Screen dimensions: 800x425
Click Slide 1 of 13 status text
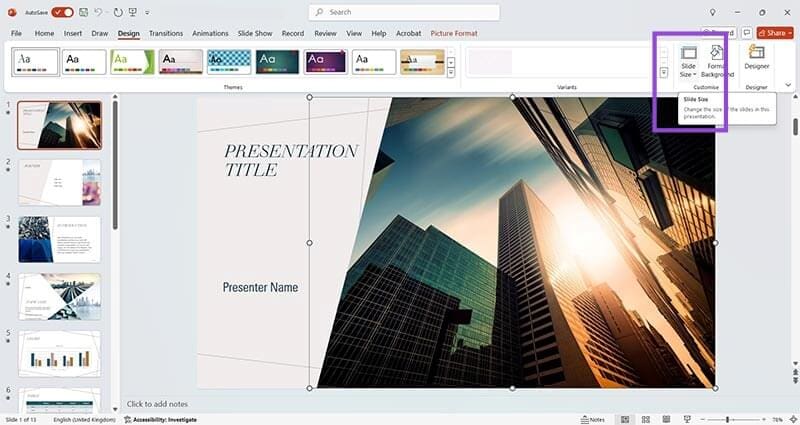[21, 420]
